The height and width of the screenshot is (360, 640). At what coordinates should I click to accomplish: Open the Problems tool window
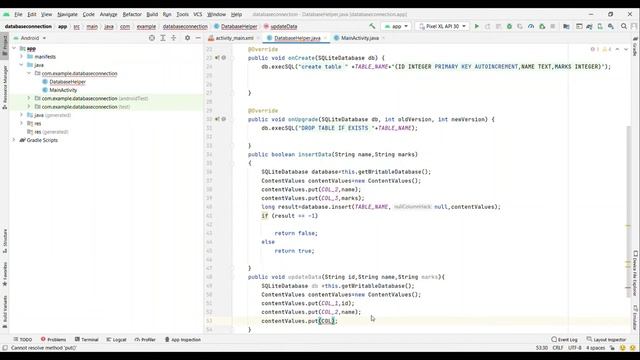point(53,340)
